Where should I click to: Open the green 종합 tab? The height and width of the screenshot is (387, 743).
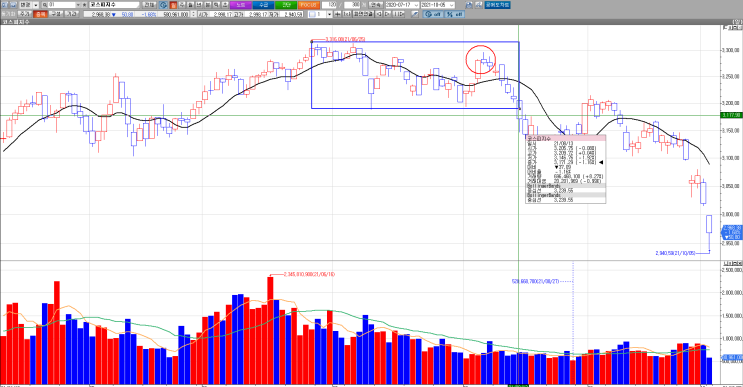coord(286,5)
